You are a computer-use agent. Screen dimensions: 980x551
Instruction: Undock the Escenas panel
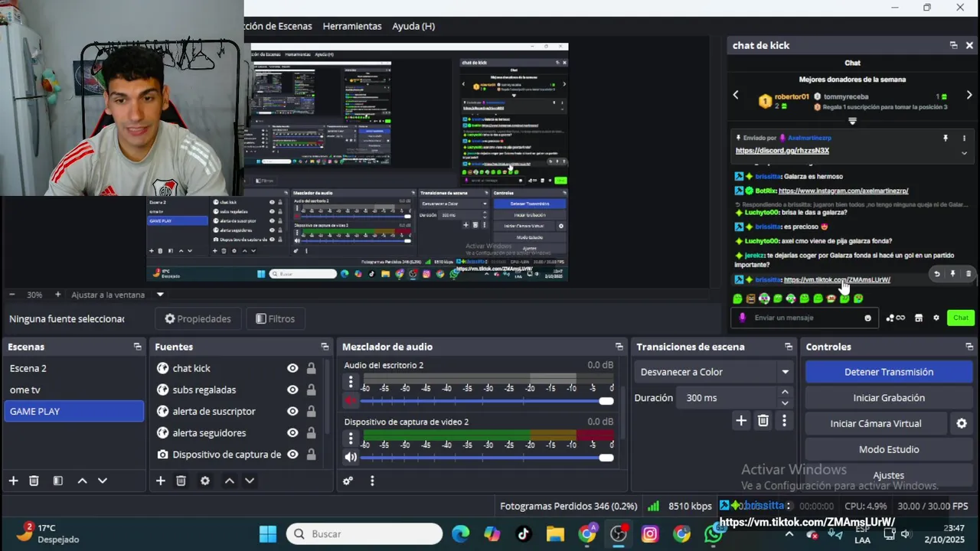coord(137,347)
